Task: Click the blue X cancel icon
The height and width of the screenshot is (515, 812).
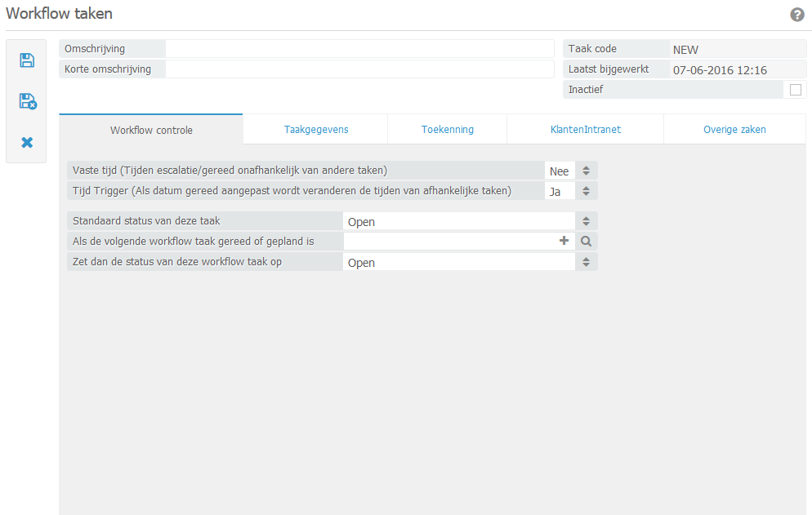Action: pyautogui.click(x=27, y=143)
